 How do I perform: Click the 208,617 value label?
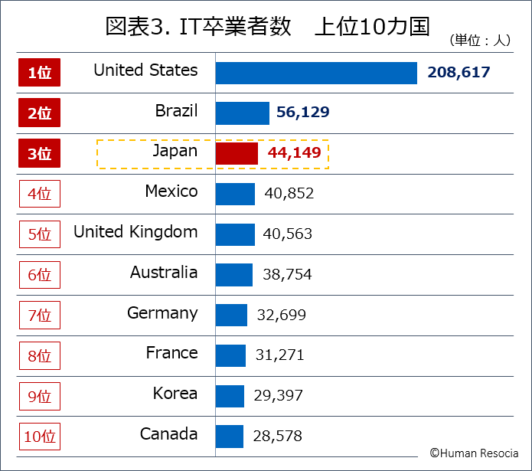[458, 72]
